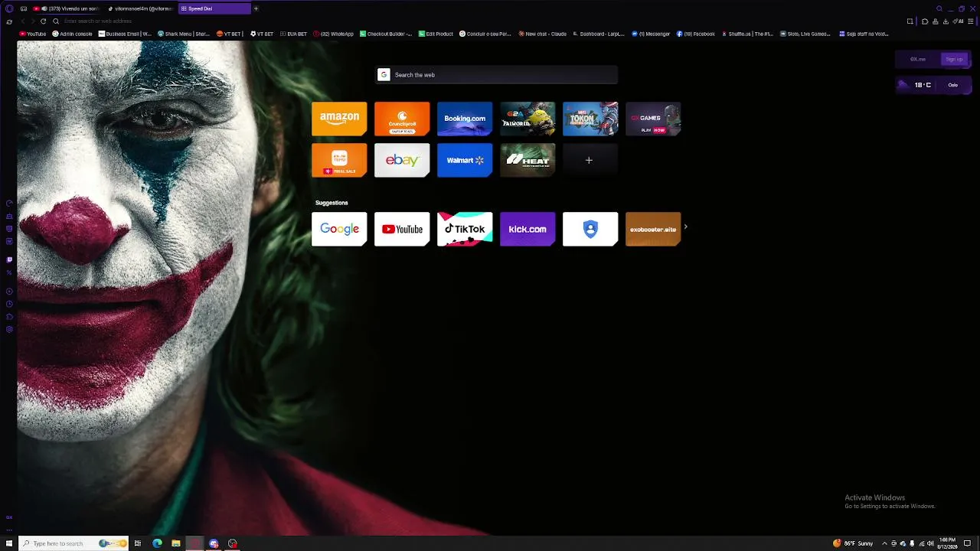Image resolution: width=980 pixels, height=551 pixels.
Task: Open the GX Games speed dial tile
Action: pyautogui.click(x=653, y=119)
